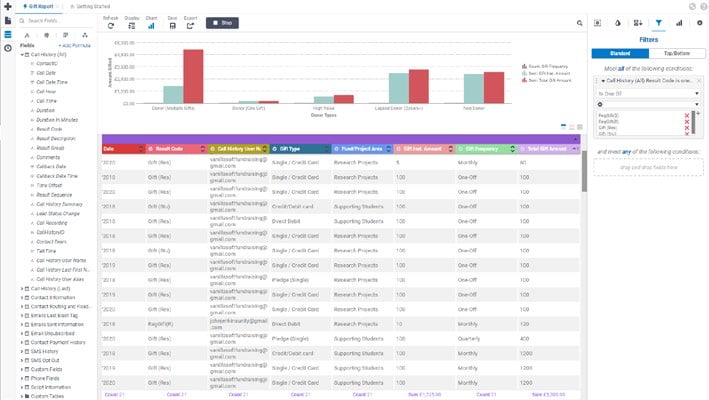
Task: Collapse the Call History Result Code filter condition
Action: (x=603, y=81)
